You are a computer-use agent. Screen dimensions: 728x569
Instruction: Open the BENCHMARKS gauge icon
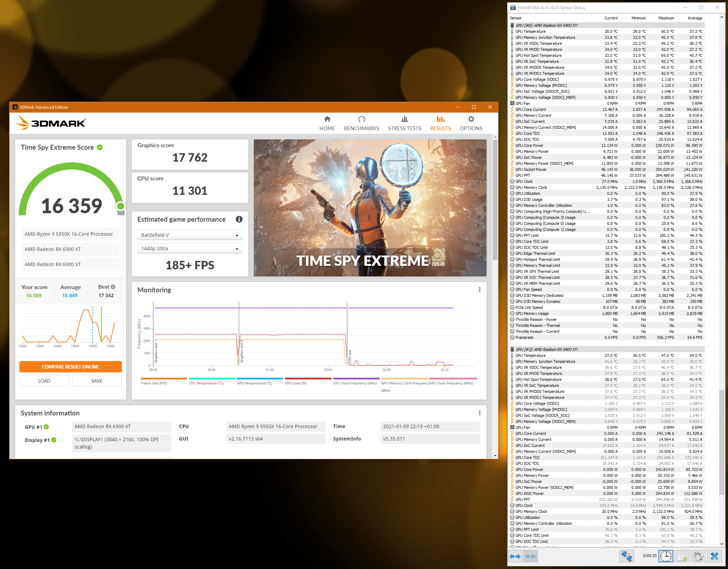pos(362,119)
